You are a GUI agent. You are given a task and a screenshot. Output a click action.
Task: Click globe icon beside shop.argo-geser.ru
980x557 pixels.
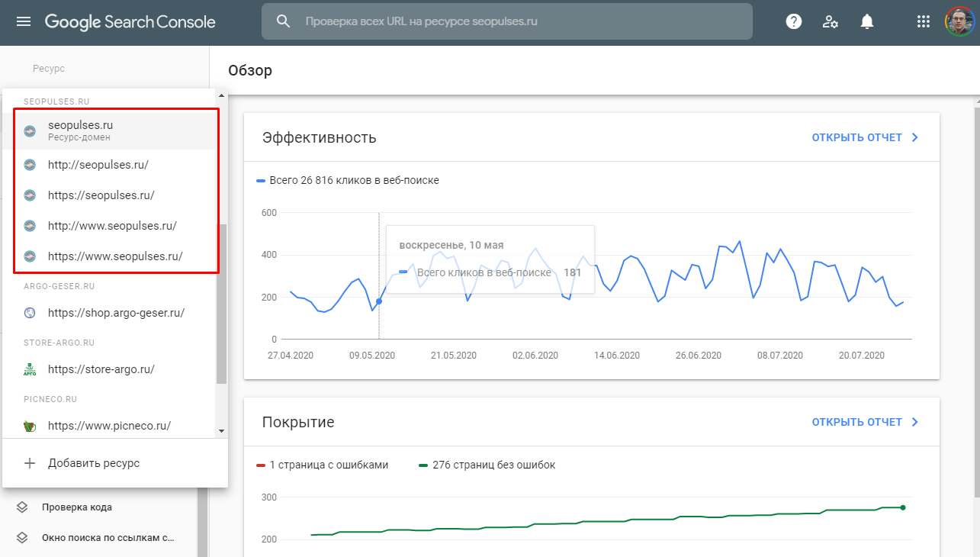point(30,313)
